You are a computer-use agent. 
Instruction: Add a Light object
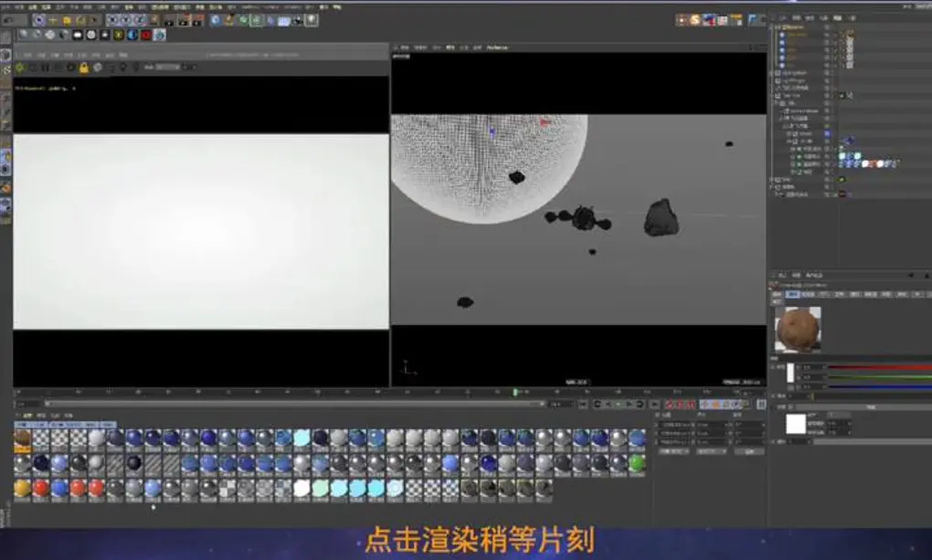pyautogui.click(x=312, y=20)
